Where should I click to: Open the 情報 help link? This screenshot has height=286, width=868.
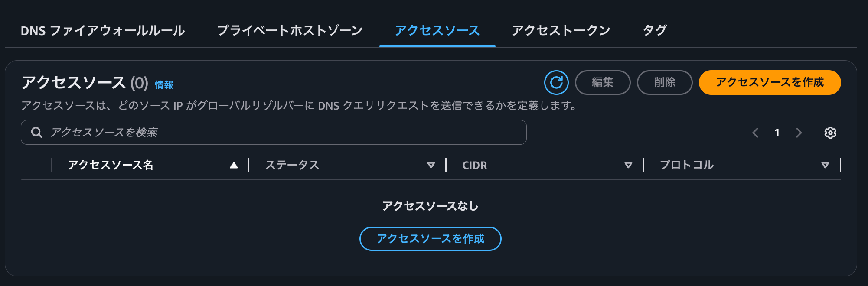pyautogui.click(x=164, y=85)
